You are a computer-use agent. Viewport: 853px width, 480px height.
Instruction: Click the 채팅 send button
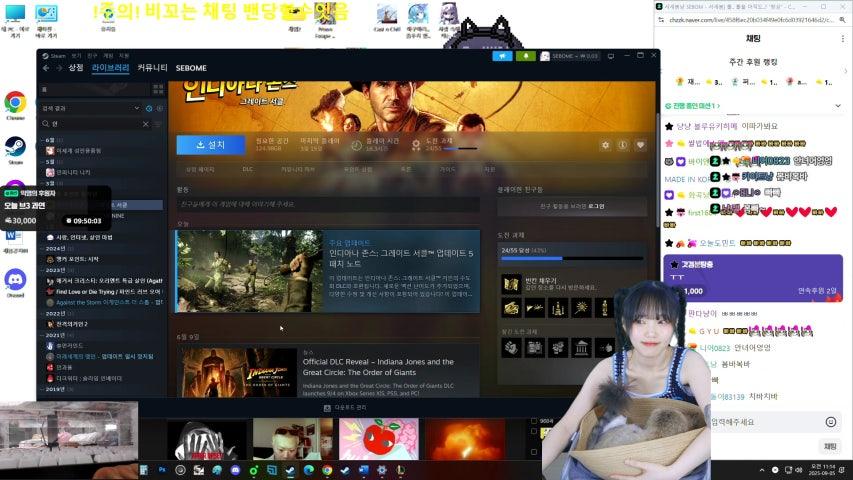(x=830, y=446)
